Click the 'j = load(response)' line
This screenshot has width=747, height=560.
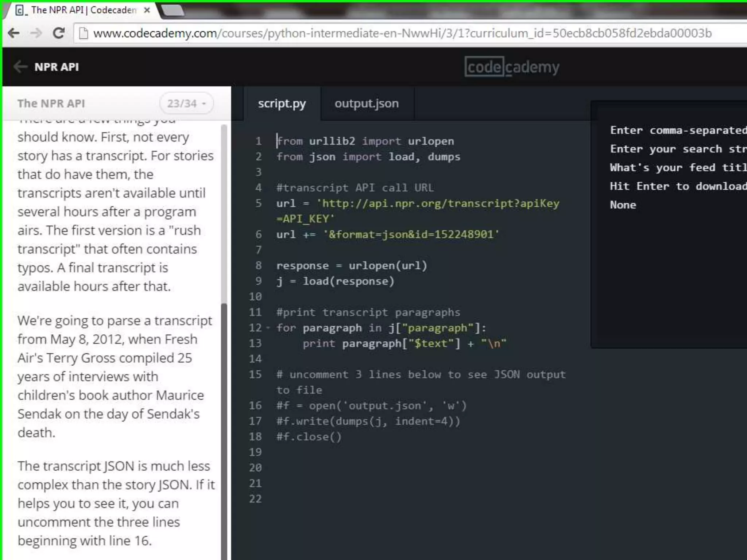[335, 281]
